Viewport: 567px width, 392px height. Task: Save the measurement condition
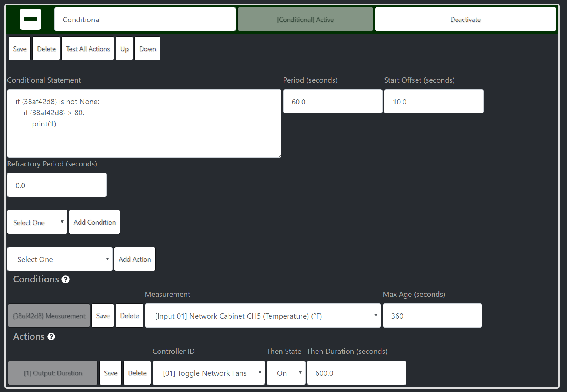pyautogui.click(x=103, y=316)
